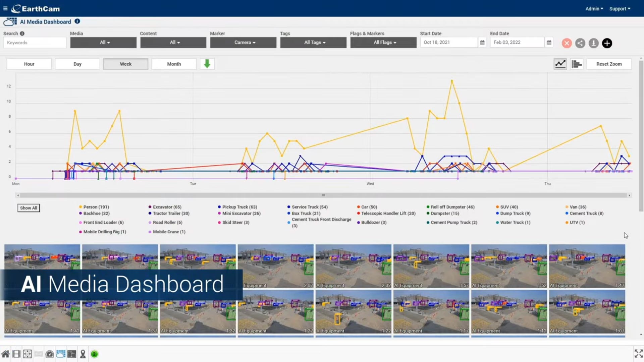Select the Week time range tab

coord(126,64)
